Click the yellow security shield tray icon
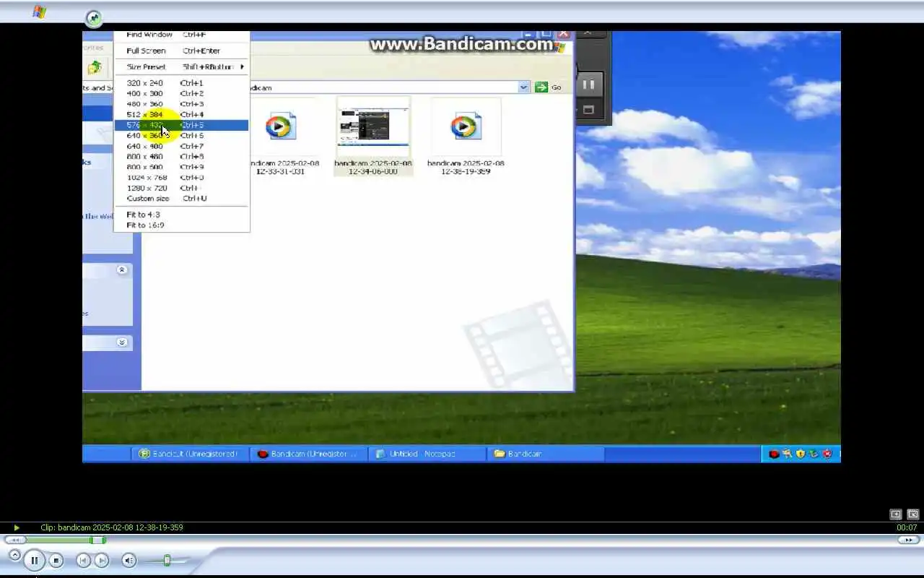 click(801, 454)
